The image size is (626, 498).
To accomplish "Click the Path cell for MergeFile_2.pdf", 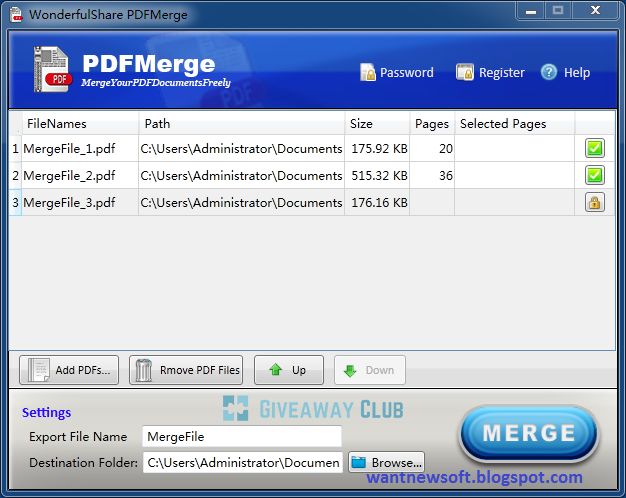I will pos(242,175).
